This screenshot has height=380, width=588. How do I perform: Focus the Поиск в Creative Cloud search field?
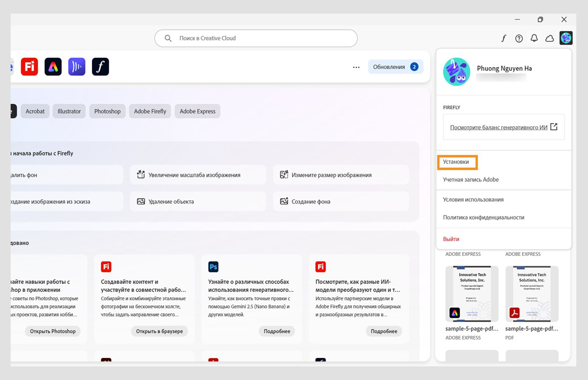pos(256,38)
